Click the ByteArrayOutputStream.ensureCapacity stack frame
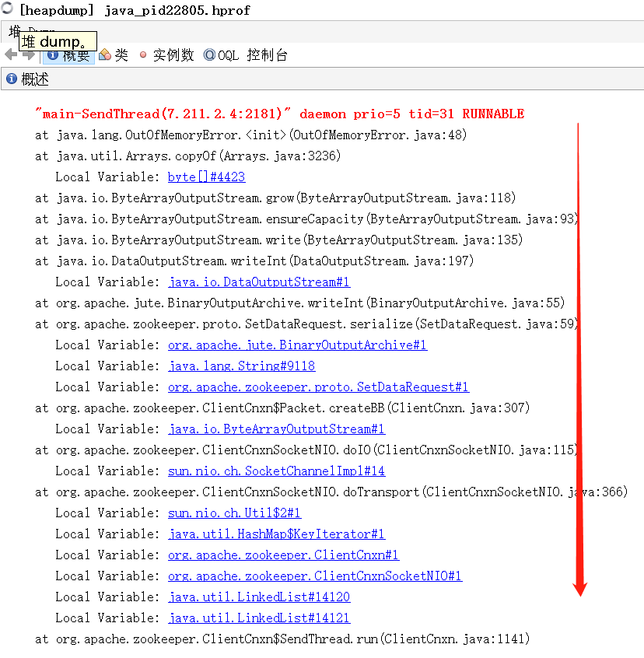This screenshot has width=644, height=658. click(306, 219)
